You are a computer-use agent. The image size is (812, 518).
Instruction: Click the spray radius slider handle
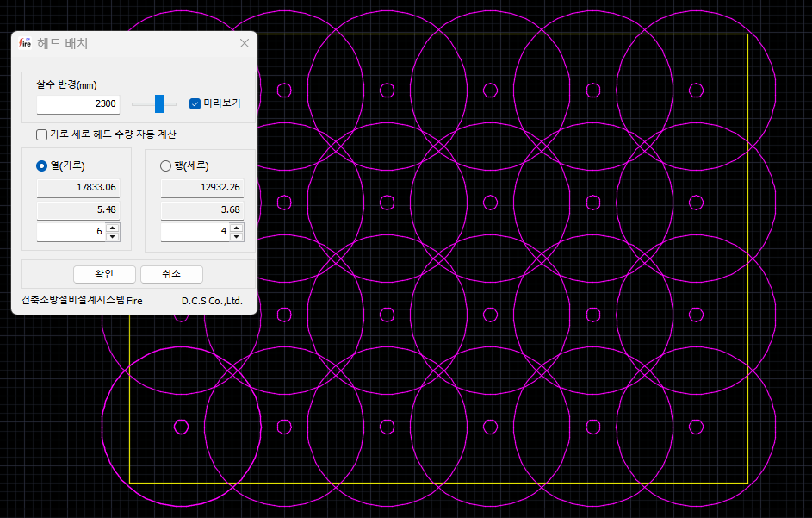(x=159, y=103)
